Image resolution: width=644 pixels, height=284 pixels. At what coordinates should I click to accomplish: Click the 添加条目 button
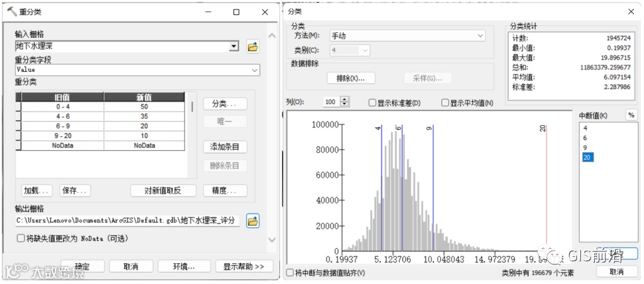click(x=225, y=146)
